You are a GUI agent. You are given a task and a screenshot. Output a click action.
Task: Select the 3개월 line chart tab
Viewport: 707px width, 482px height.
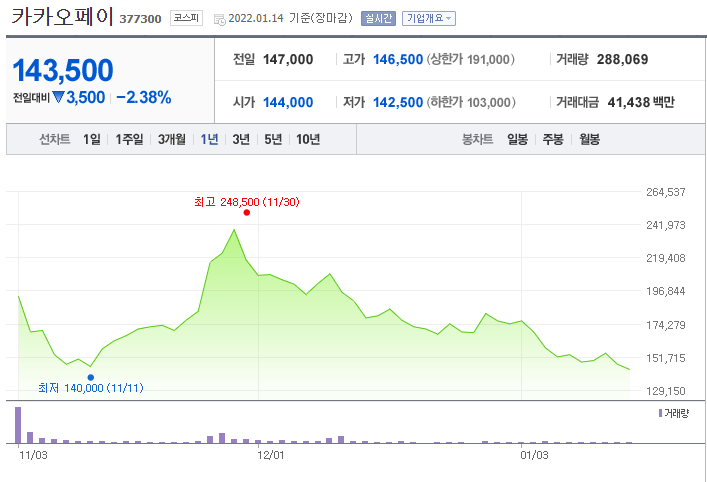[x=171, y=139]
